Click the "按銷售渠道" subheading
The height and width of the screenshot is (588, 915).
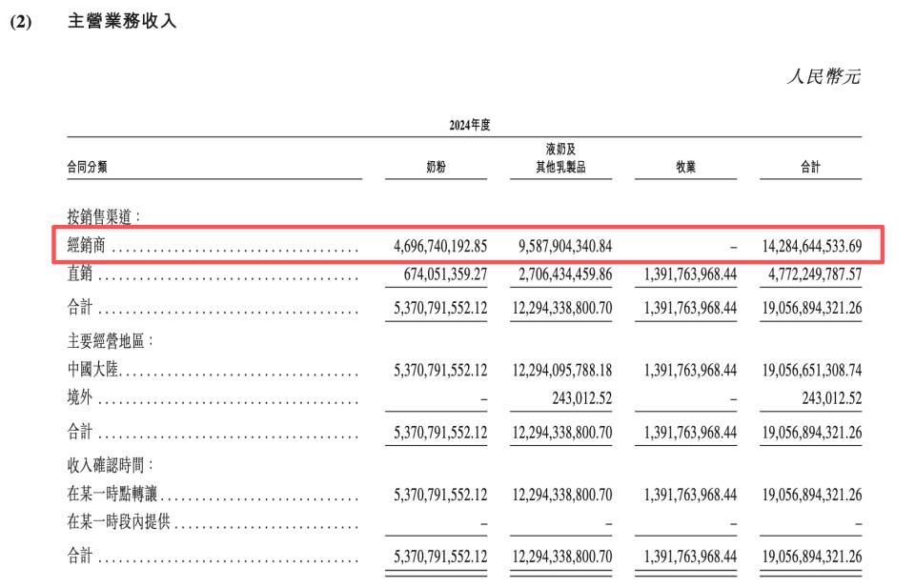[x=105, y=216]
